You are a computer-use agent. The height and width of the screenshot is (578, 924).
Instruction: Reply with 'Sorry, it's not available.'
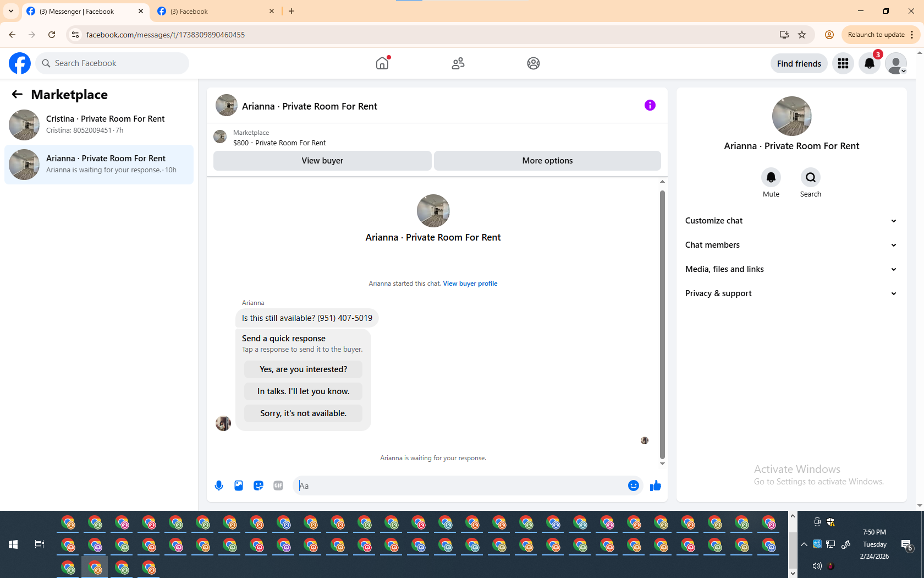(x=303, y=413)
